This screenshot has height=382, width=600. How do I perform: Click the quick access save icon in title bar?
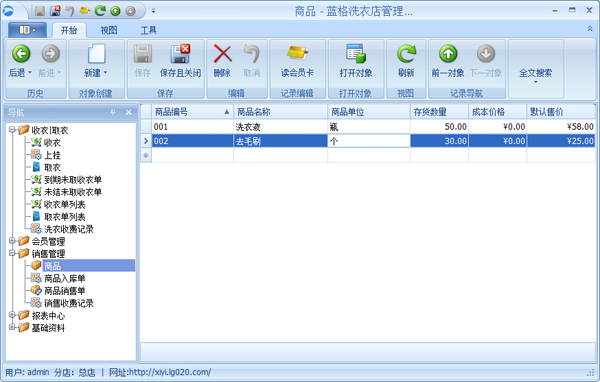point(40,11)
